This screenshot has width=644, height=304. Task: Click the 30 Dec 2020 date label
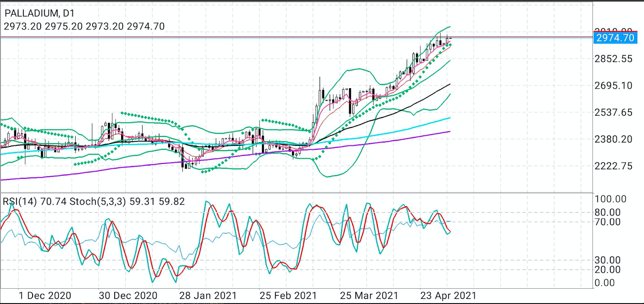tap(128, 296)
